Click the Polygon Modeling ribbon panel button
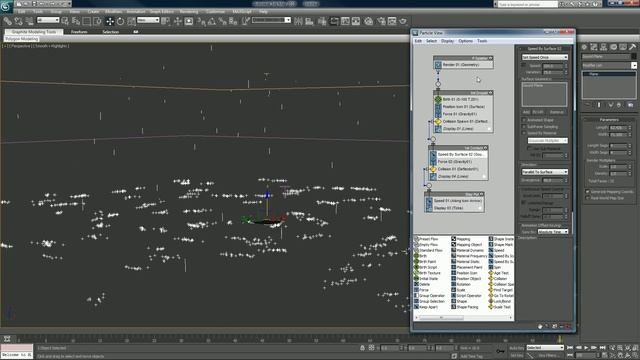640x360 pixels. coord(22,39)
